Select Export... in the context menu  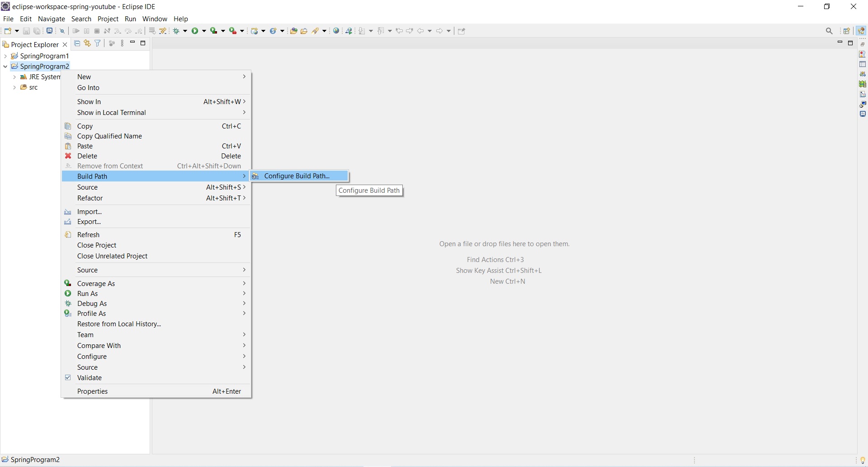156,222
